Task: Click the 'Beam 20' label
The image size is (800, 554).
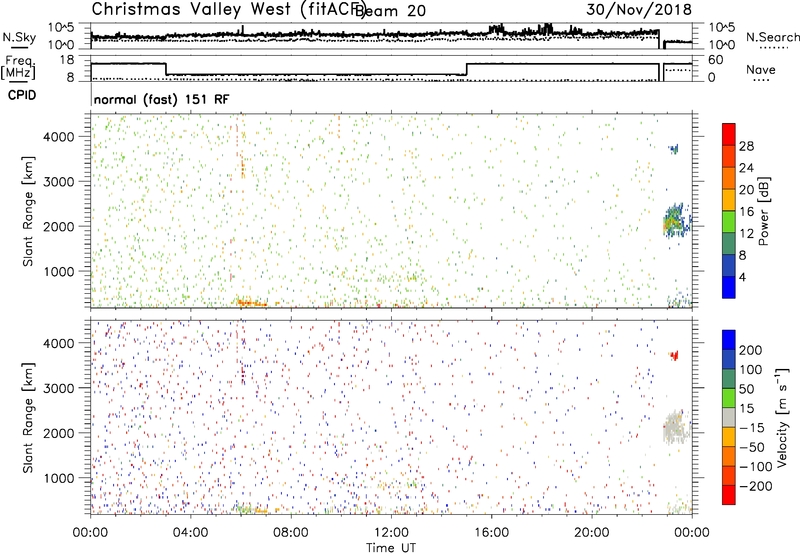Action: pos(390,11)
